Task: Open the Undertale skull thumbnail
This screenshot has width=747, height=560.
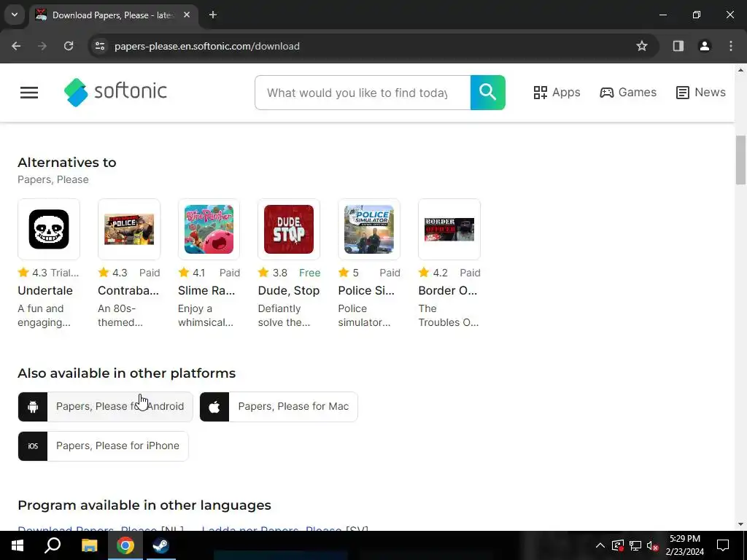Action: (49, 229)
